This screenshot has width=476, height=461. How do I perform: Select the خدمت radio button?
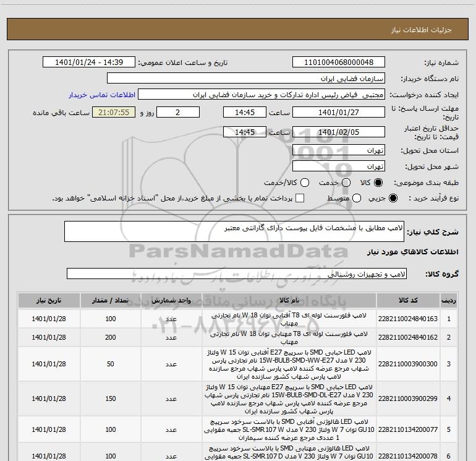tap(346, 183)
